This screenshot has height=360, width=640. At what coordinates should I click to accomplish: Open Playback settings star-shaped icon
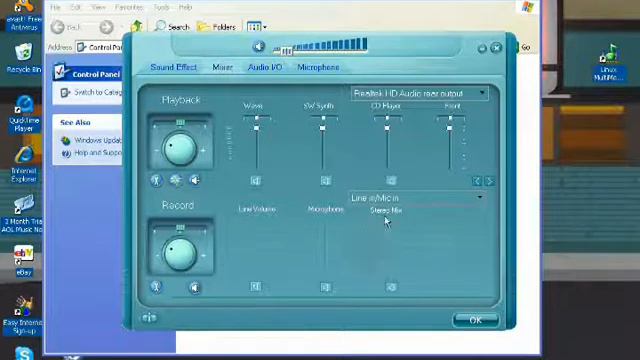(176, 180)
